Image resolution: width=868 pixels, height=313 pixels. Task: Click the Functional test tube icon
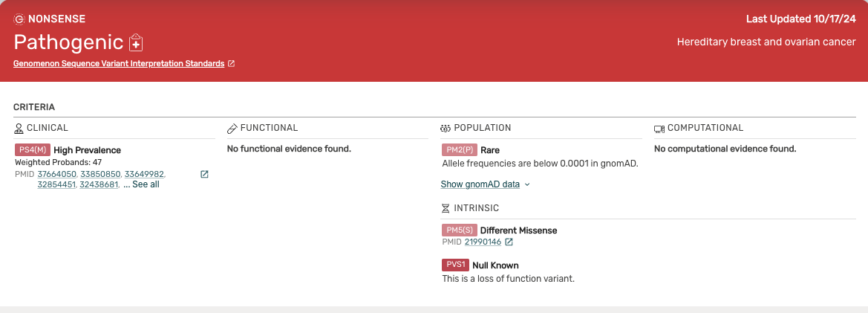point(232,129)
